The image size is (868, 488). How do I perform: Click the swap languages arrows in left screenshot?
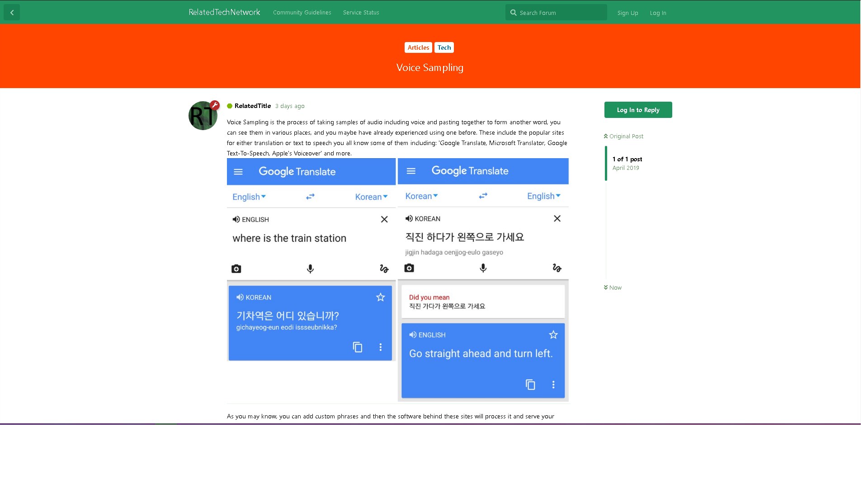(310, 197)
